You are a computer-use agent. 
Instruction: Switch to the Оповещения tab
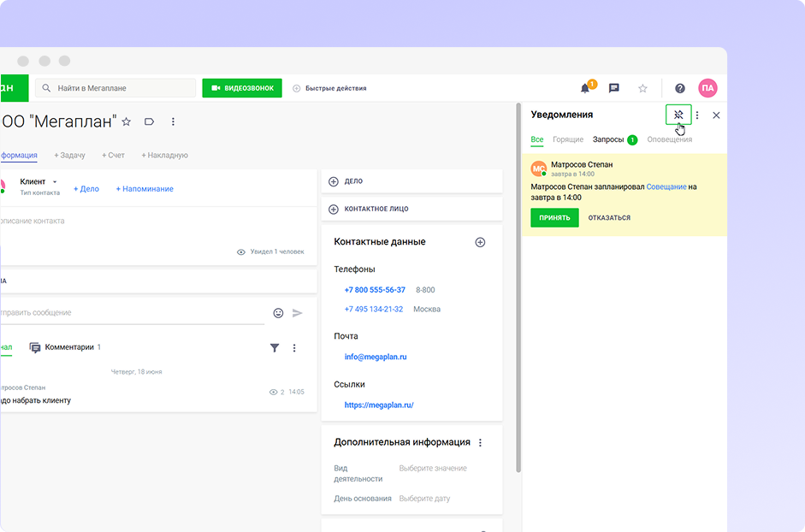point(670,139)
